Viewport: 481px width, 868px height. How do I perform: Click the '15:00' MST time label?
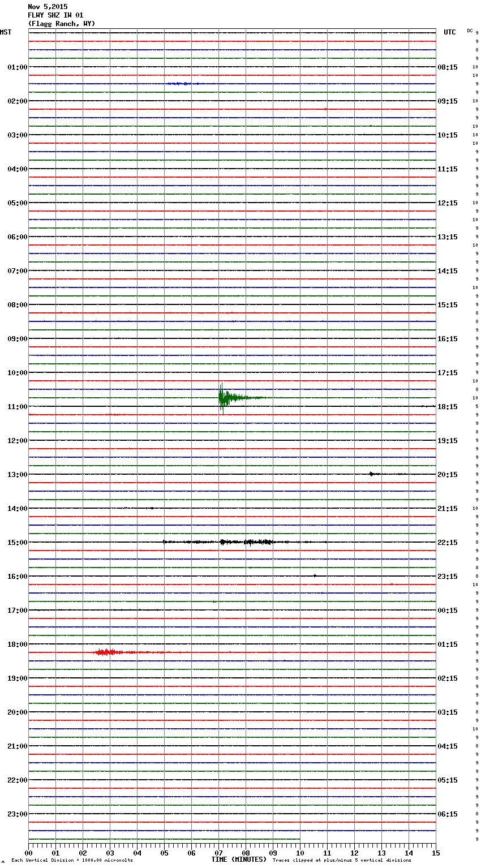(17, 543)
